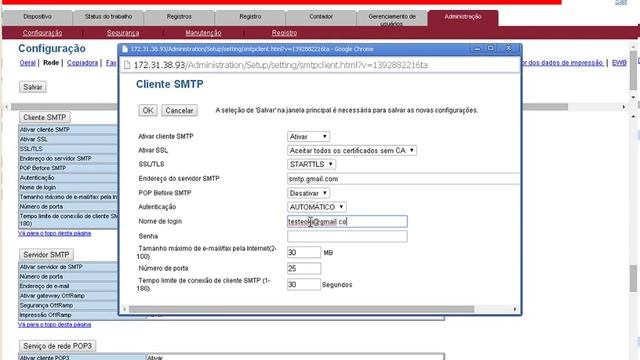640x360 pixels.
Task: Click the Endereço do servidor SMTP field
Action: 403,179
